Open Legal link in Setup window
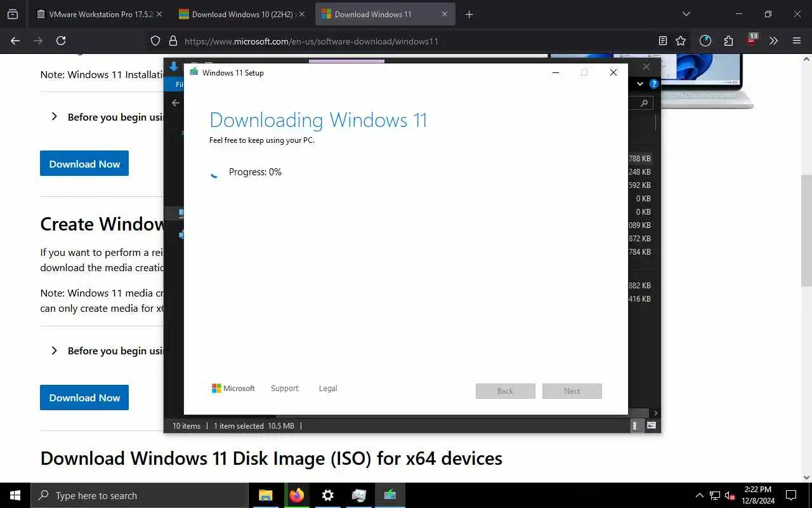This screenshot has height=508, width=812. pyautogui.click(x=328, y=388)
